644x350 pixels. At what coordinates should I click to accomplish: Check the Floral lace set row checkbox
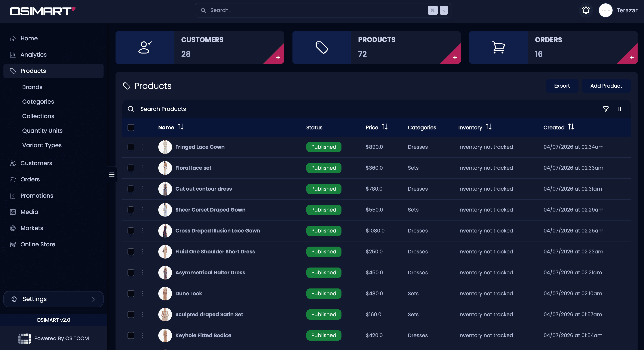(131, 168)
